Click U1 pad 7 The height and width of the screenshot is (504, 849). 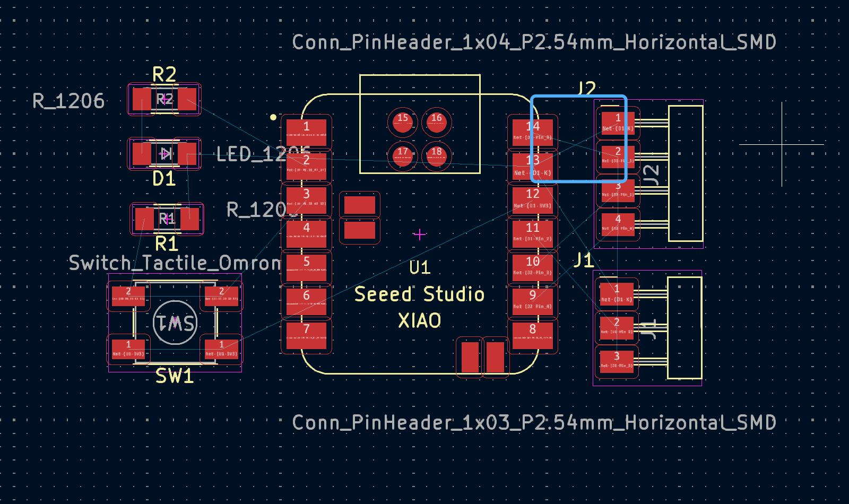coord(306,335)
